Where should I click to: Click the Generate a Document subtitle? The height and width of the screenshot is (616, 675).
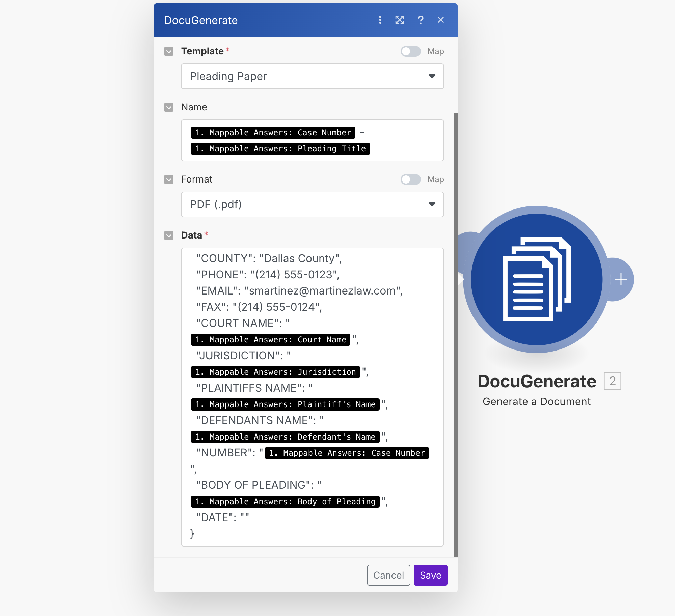click(537, 401)
